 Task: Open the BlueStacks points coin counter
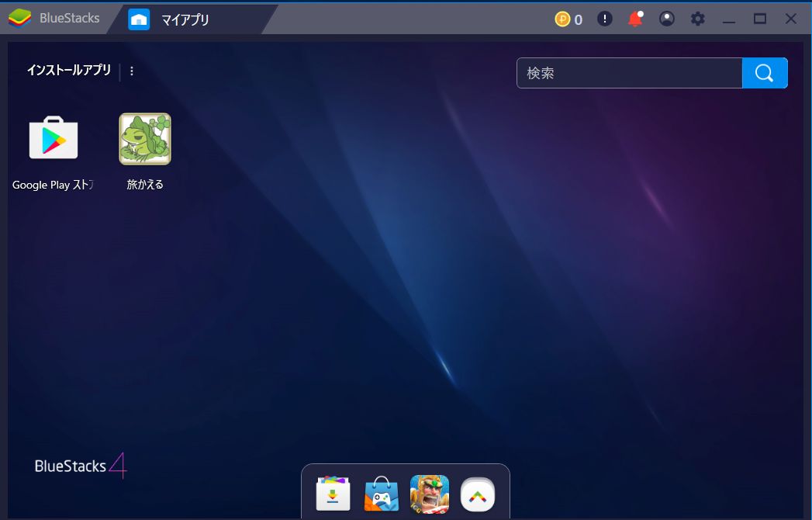pos(568,19)
